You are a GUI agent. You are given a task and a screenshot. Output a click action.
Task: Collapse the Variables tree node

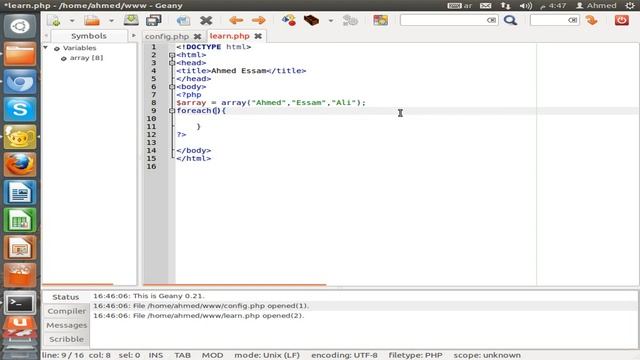(46, 48)
